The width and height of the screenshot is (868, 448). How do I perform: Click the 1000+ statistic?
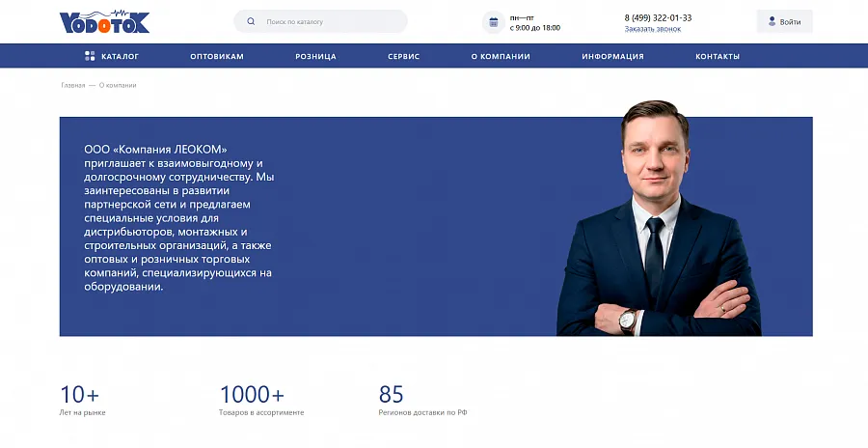click(x=252, y=395)
